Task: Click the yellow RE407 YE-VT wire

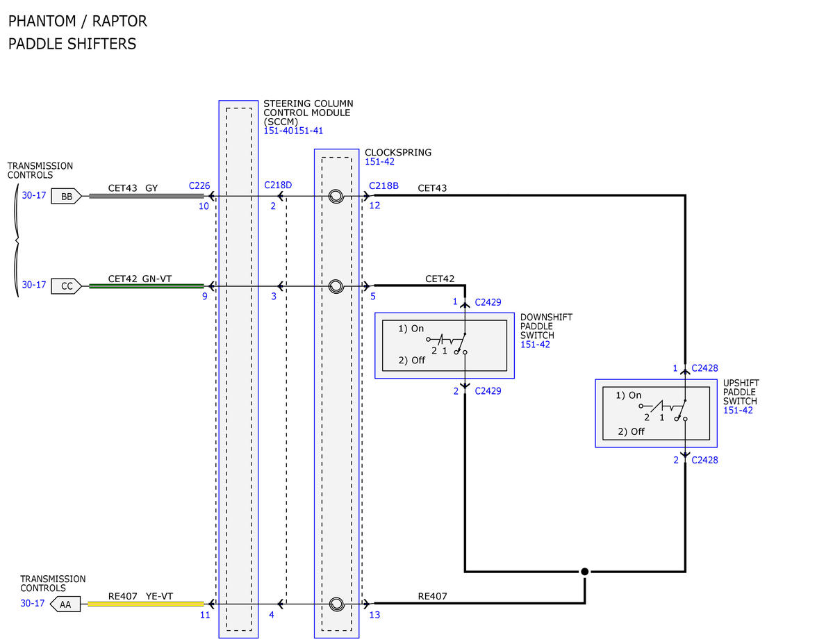Action: point(146,604)
